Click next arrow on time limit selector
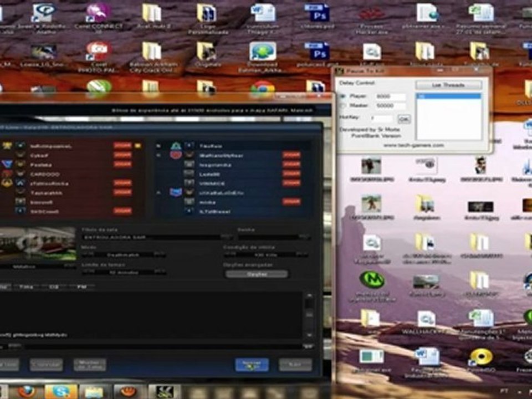Screen dimensions: 532x399 [160, 272]
